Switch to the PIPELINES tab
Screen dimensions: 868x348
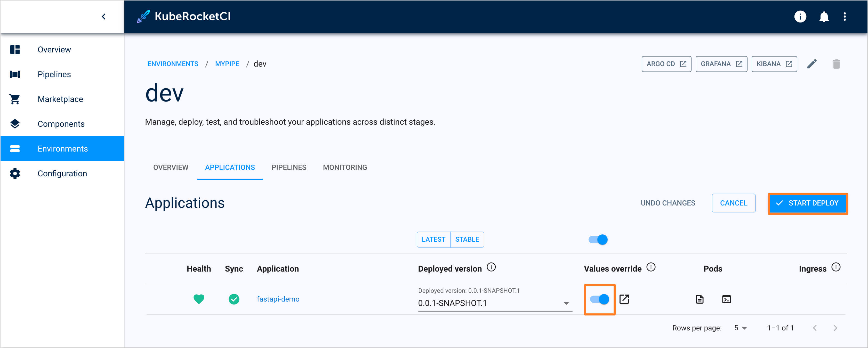(289, 167)
